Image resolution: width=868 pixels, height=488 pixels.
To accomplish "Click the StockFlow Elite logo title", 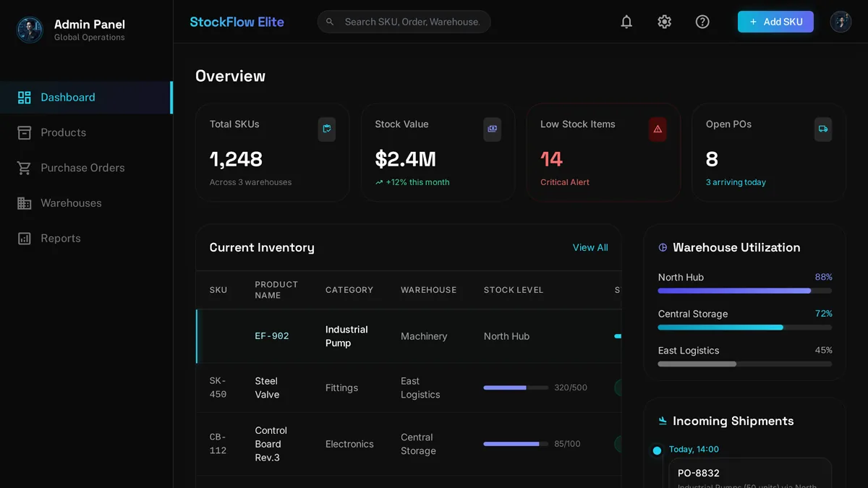I will [x=237, y=22].
